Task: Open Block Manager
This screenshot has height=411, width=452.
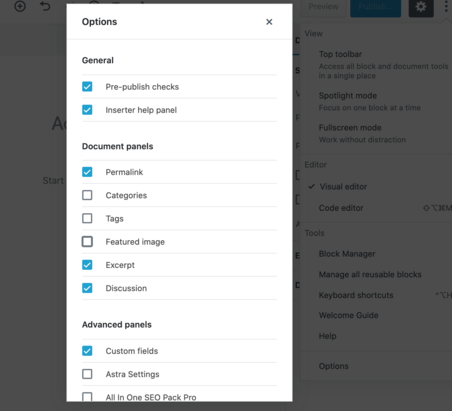Action: [x=347, y=254]
